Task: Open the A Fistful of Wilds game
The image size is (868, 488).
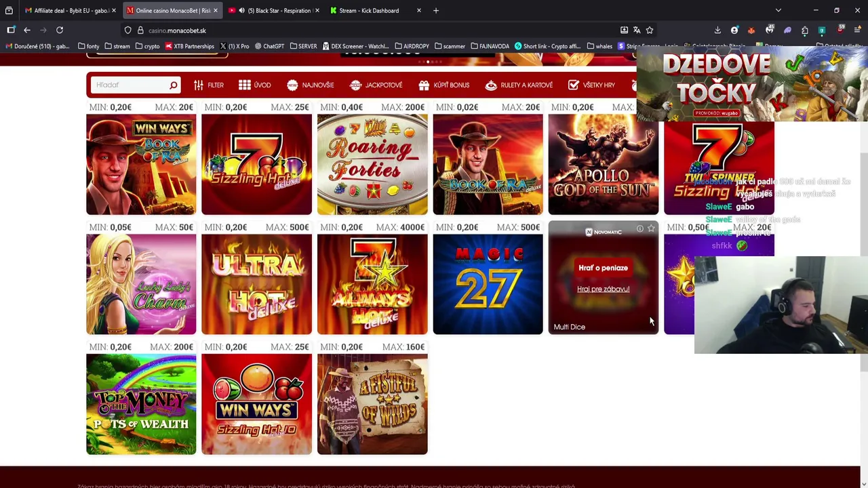Action: coord(372,404)
